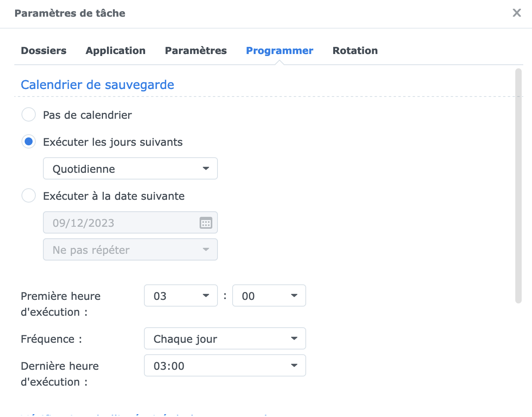532x417 pixels.
Task: Select the Programmer tab
Action: click(280, 51)
